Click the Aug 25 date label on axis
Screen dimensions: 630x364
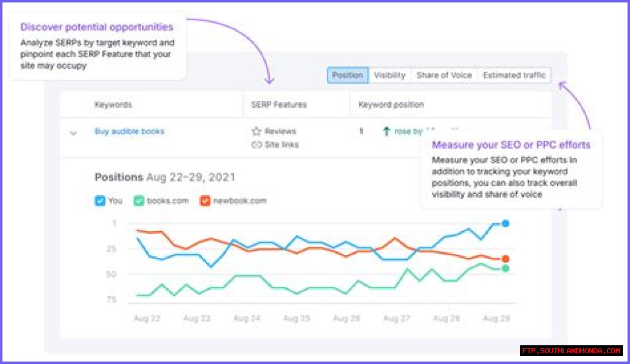297,318
